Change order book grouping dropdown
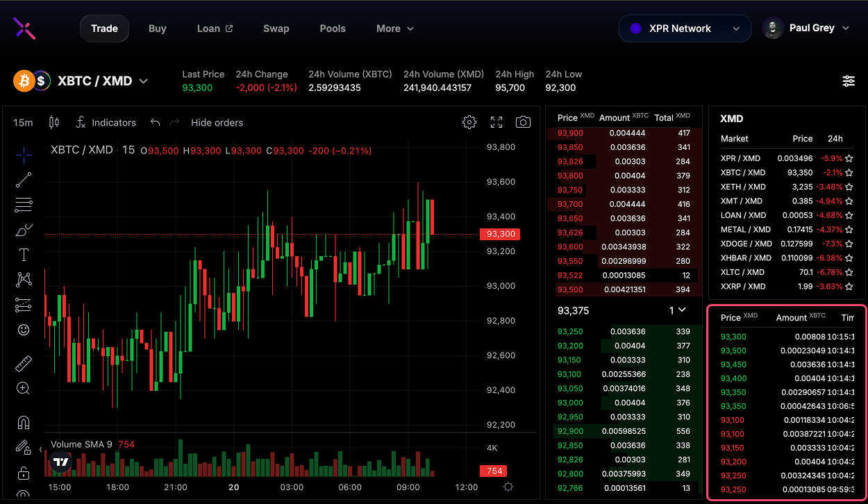The height and width of the screenshot is (504, 868). pyautogui.click(x=677, y=310)
